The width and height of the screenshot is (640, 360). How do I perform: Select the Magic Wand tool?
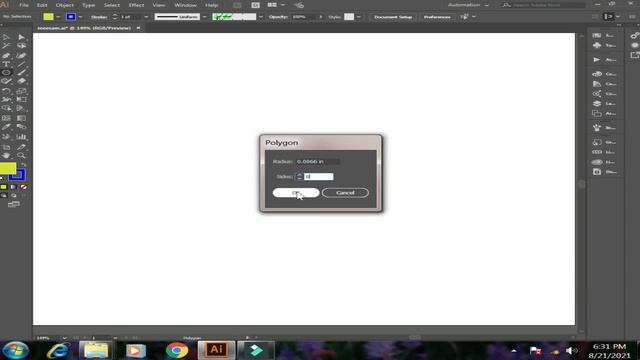[6, 46]
